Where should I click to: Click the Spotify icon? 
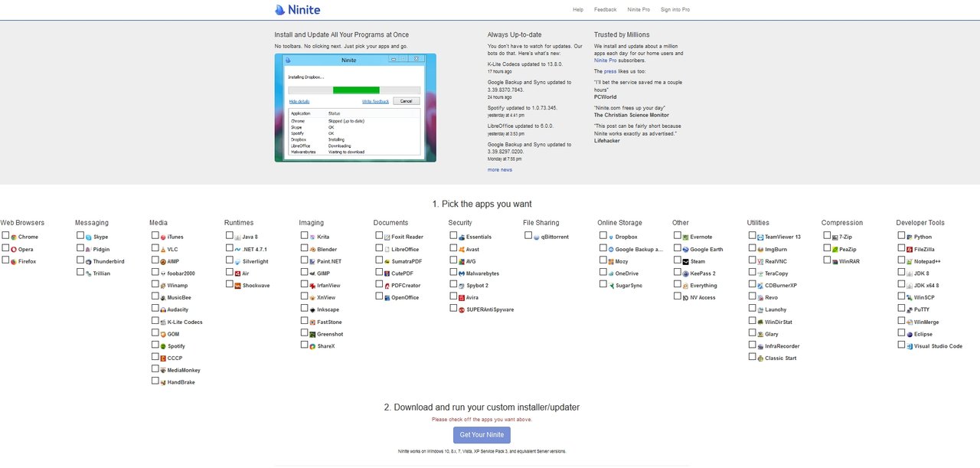click(x=163, y=346)
